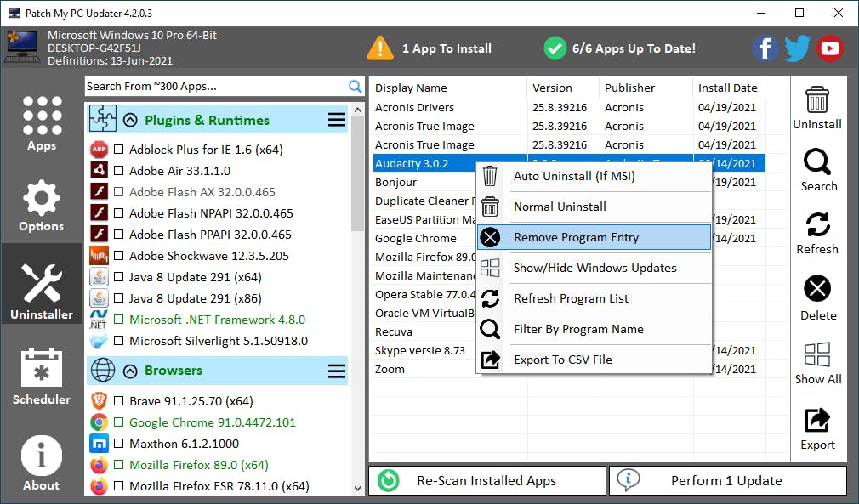Check Adobe Flash NPAPI 32.0.0.465
Viewport: 859px width, 504px height.
click(x=118, y=212)
